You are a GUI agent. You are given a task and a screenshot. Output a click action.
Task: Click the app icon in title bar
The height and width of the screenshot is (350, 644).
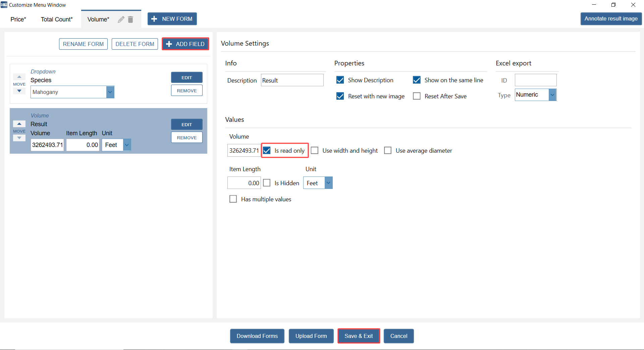click(x=4, y=5)
